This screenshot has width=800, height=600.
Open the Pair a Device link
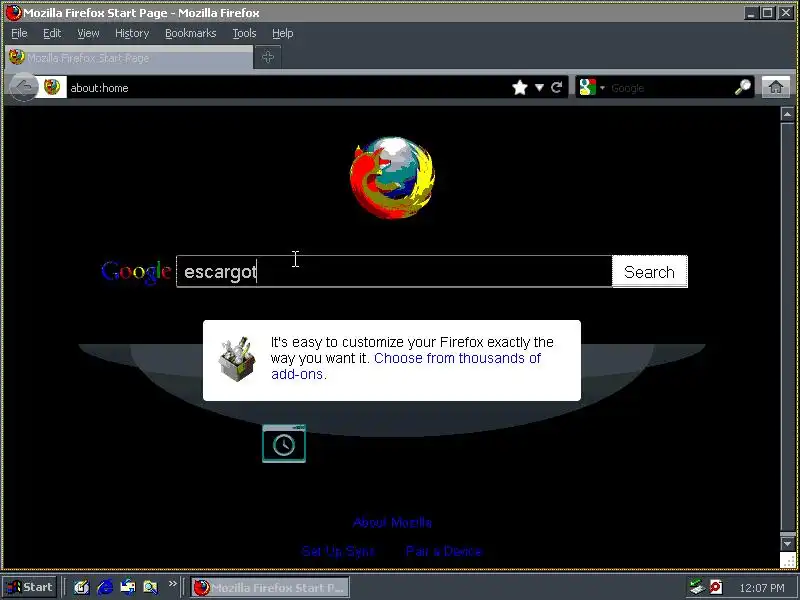[444, 551]
